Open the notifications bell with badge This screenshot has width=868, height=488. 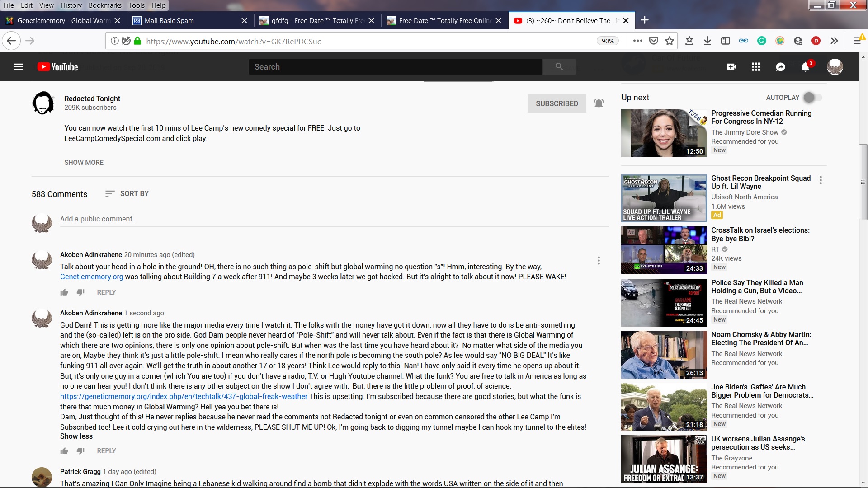tap(805, 67)
